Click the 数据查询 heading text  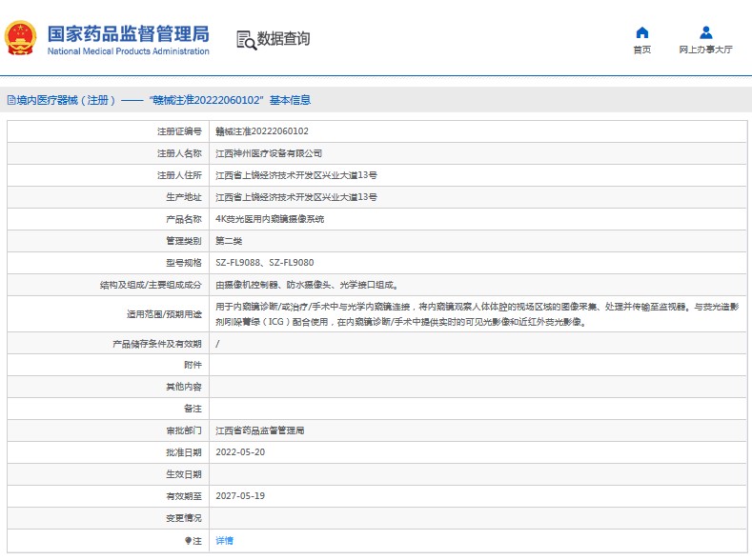(x=283, y=39)
